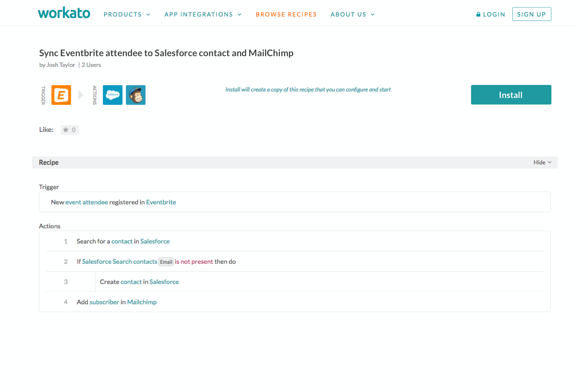Image resolution: width=588 pixels, height=392 pixels.
Task: Click the Mailchimp link in step 4
Action: 142,302
